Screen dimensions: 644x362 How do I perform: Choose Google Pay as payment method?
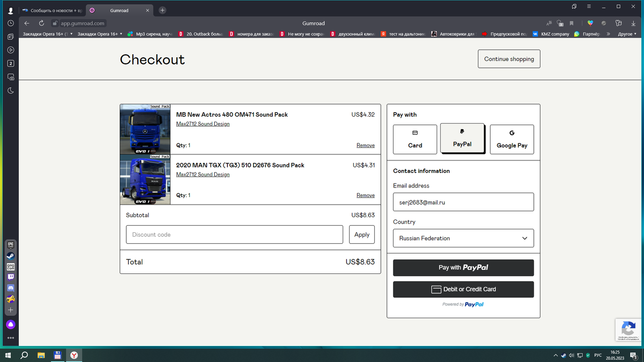coord(512,139)
